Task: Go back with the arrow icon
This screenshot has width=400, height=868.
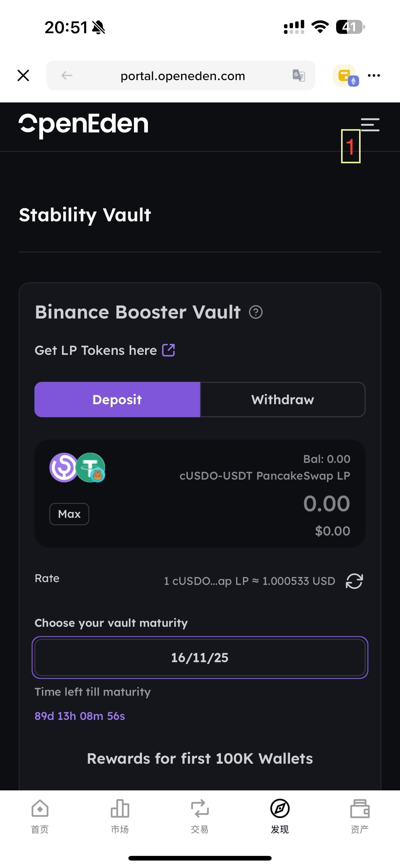Action: [67, 75]
